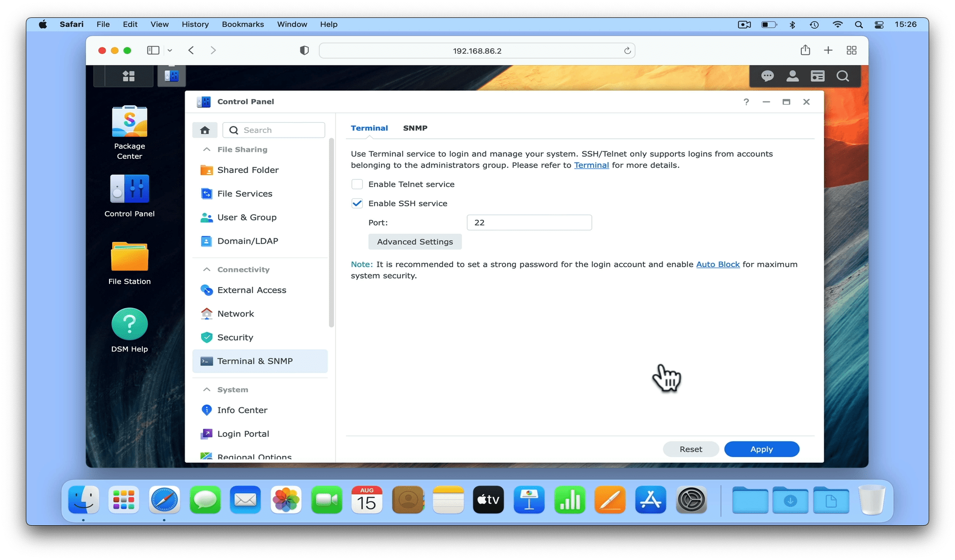955x560 pixels.
Task: Collapse File Sharing section
Action: tap(206, 149)
